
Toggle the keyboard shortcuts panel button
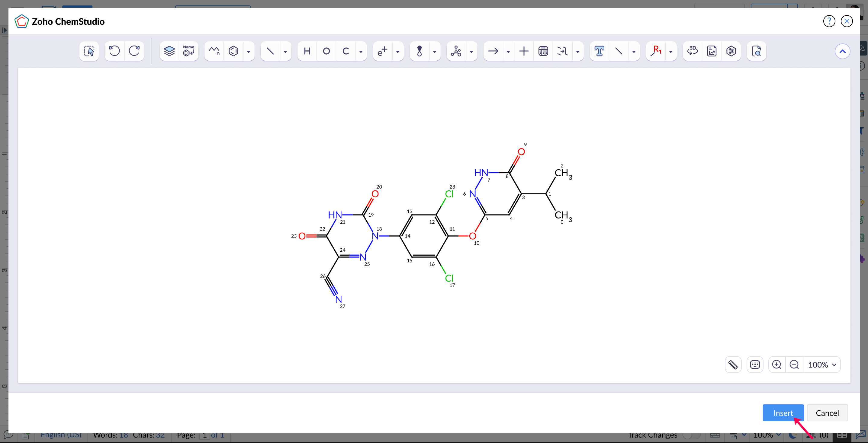point(755,365)
